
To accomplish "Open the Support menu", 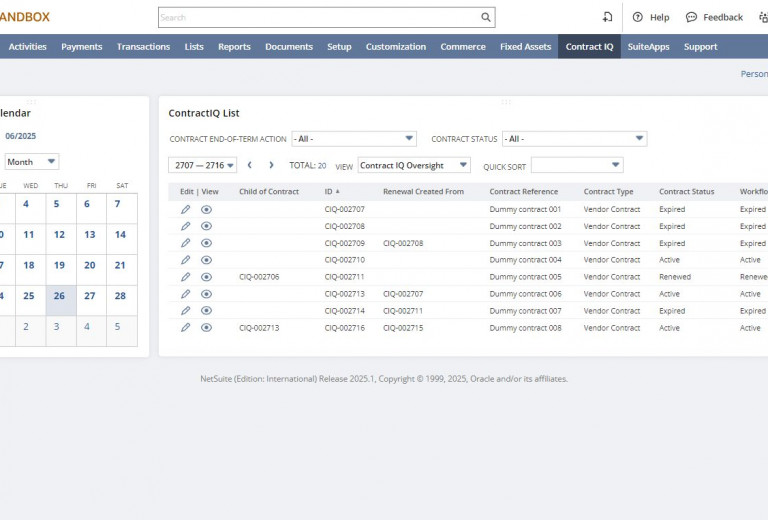I will point(700,47).
